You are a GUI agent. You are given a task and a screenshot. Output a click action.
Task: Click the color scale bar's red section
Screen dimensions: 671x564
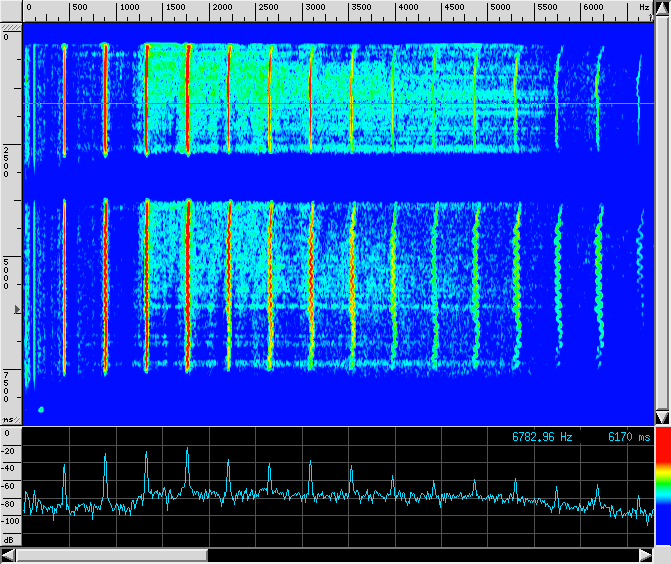point(661,454)
